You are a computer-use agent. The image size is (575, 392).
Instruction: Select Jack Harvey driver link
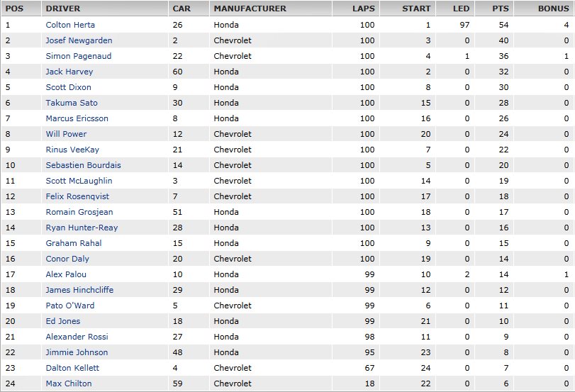coord(69,72)
